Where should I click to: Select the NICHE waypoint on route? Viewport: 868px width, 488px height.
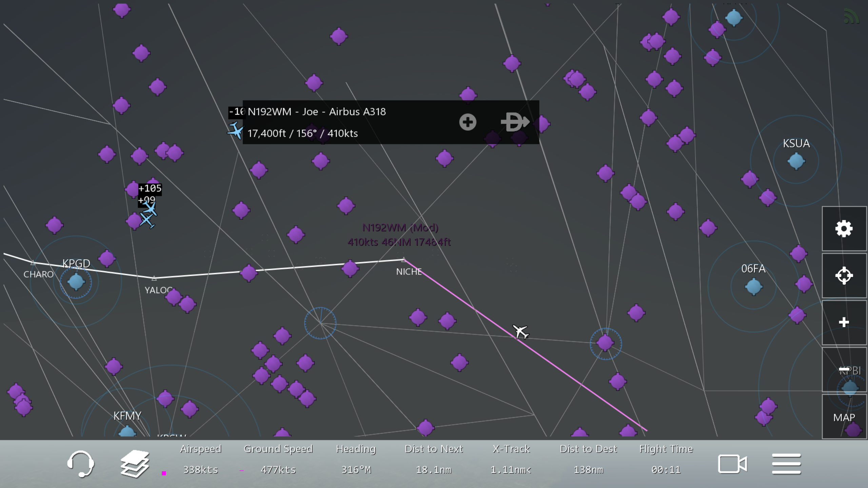403,260
